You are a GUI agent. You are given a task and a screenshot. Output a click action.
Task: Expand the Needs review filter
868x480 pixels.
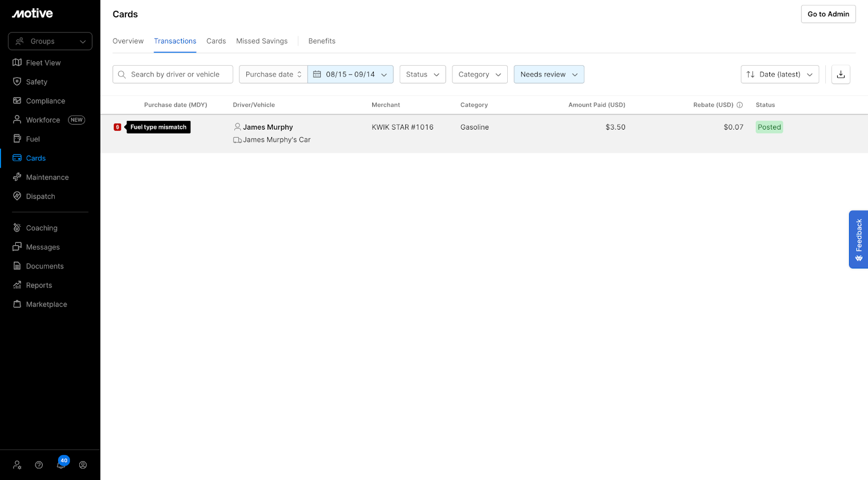click(x=548, y=74)
